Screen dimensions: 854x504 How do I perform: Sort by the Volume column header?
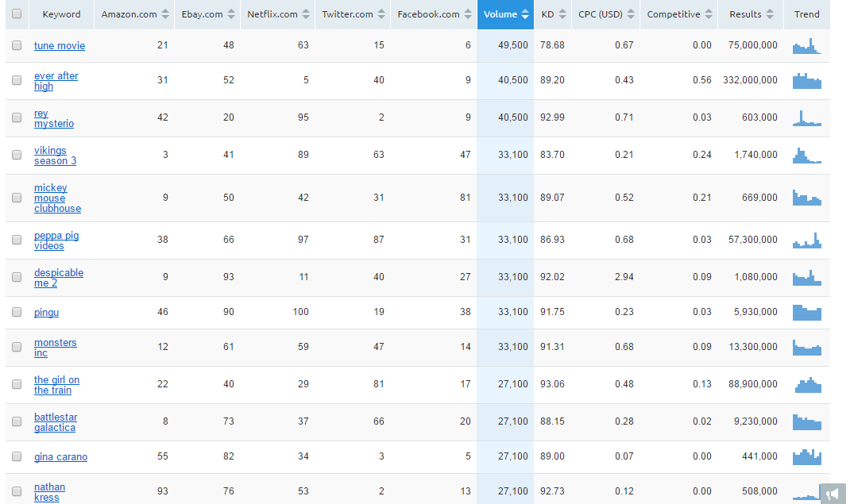tap(505, 14)
